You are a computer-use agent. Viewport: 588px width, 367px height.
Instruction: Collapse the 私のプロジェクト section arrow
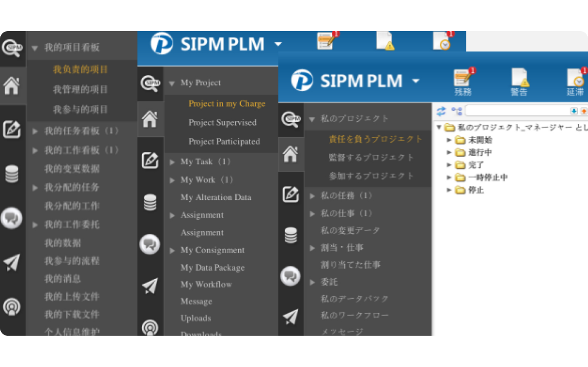point(312,119)
